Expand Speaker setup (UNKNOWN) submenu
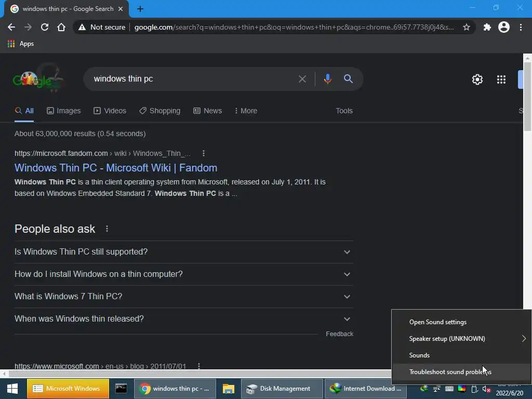Viewport: 532px width, 399px height. [x=461, y=339]
